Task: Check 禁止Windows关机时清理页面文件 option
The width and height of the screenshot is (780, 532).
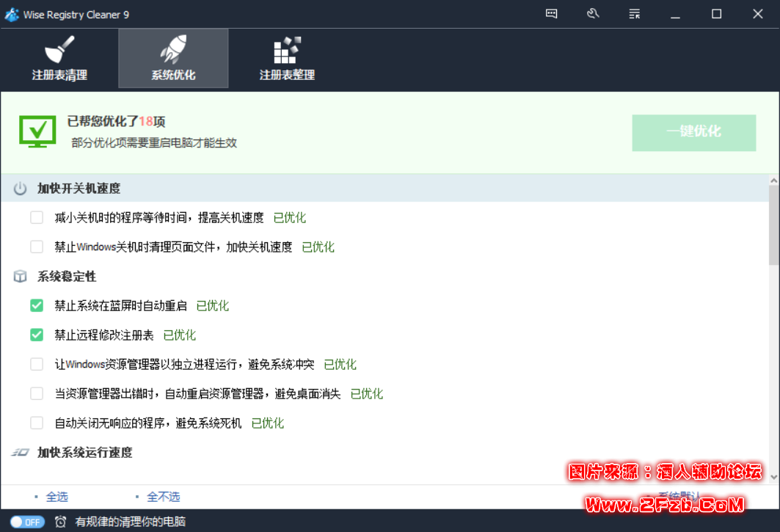Action: click(37, 247)
